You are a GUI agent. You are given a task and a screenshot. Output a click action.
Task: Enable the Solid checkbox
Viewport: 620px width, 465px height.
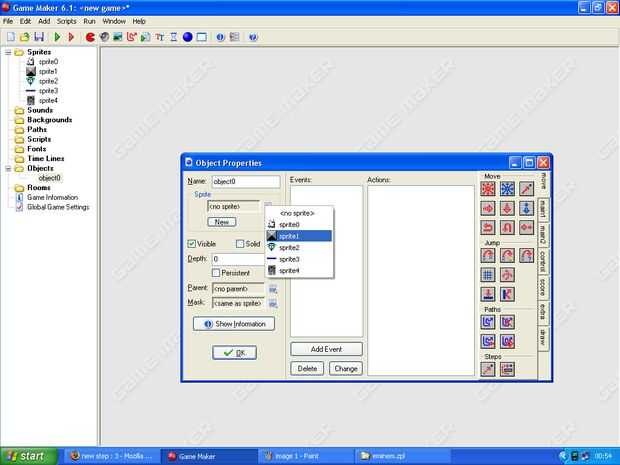point(240,244)
